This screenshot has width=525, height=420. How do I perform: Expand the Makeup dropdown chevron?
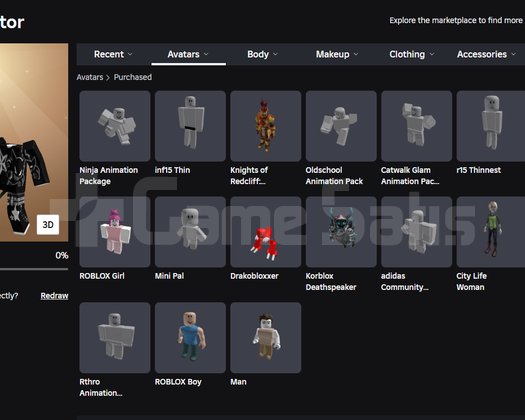coord(356,54)
